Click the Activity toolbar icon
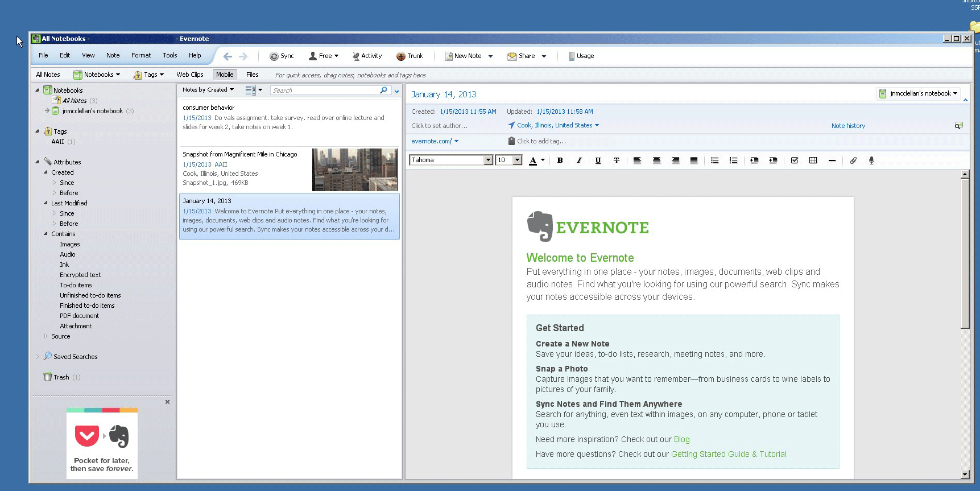The height and width of the screenshot is (491, 980). click(367, 56)
